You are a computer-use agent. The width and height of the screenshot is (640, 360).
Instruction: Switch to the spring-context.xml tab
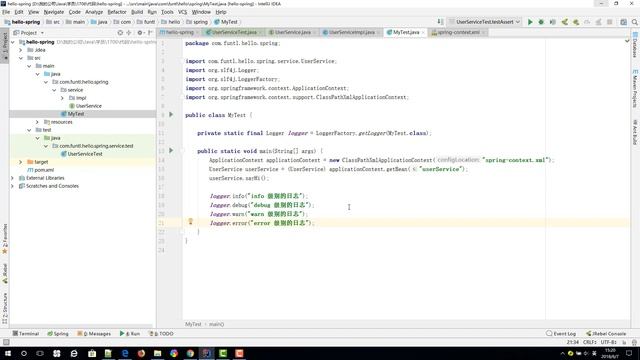458,32
